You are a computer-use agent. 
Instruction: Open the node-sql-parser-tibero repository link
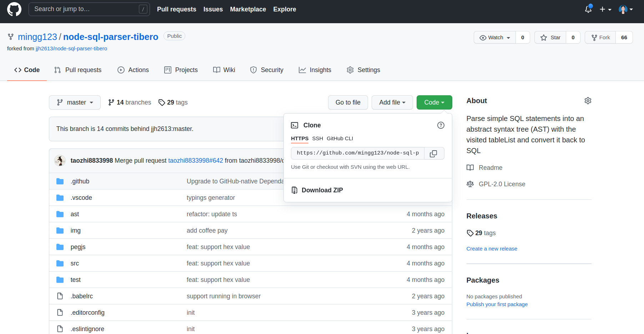click(111, 37)
